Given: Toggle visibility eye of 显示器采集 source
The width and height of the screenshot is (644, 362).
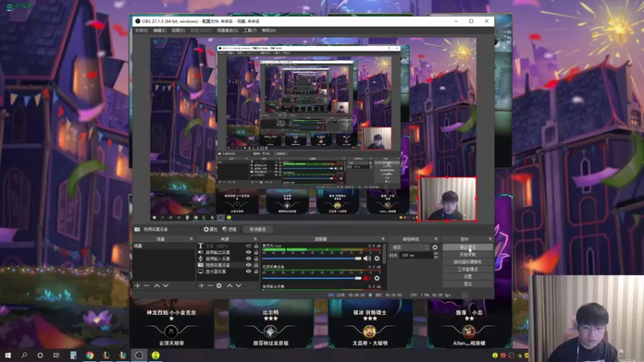Looking at the screenshot, I should tap(248, 272).
